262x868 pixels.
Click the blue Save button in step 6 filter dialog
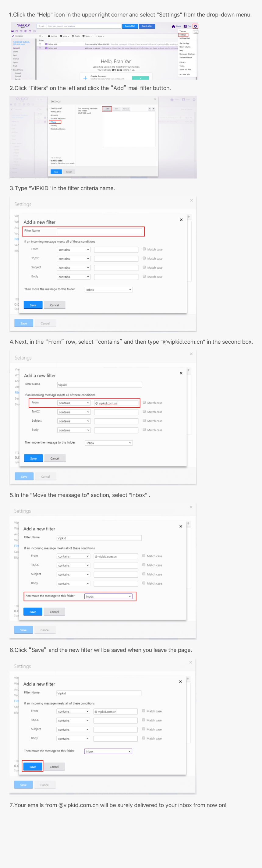tap(33, 767)
